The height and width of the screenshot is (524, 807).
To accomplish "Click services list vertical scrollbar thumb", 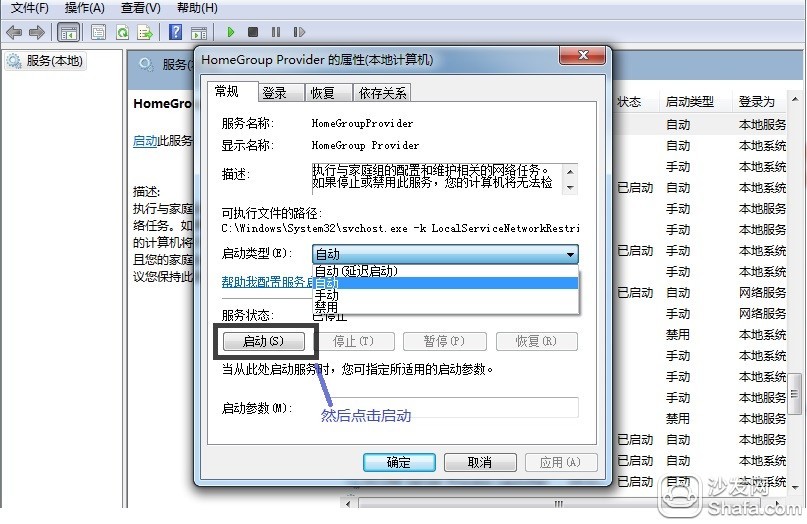I will [795, 394].
